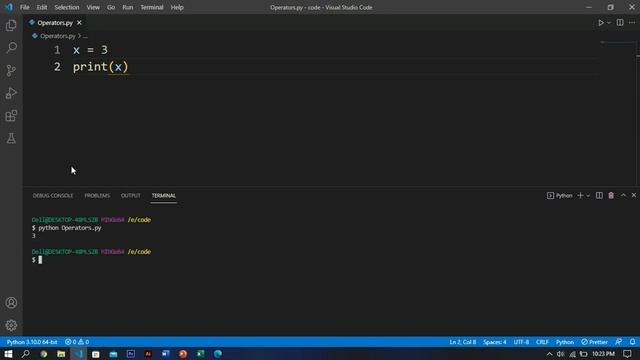The image size is (640, 360).
Task: Open the Testing flask view
Action: [x=11, y=138]
